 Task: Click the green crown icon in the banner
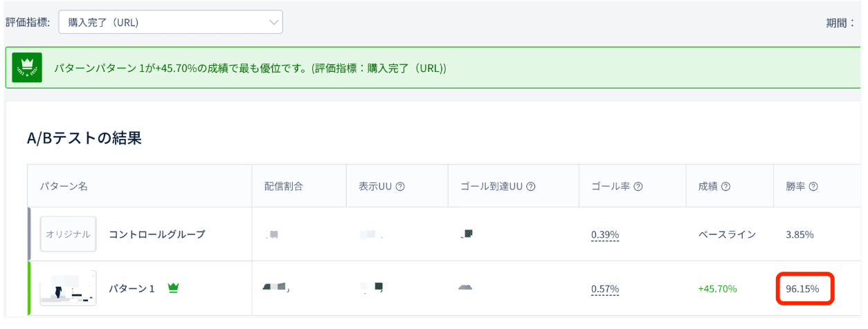point(28,68)
